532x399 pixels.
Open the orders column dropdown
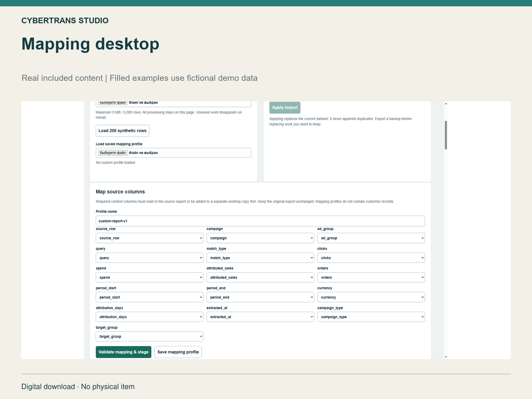[371, 277]
